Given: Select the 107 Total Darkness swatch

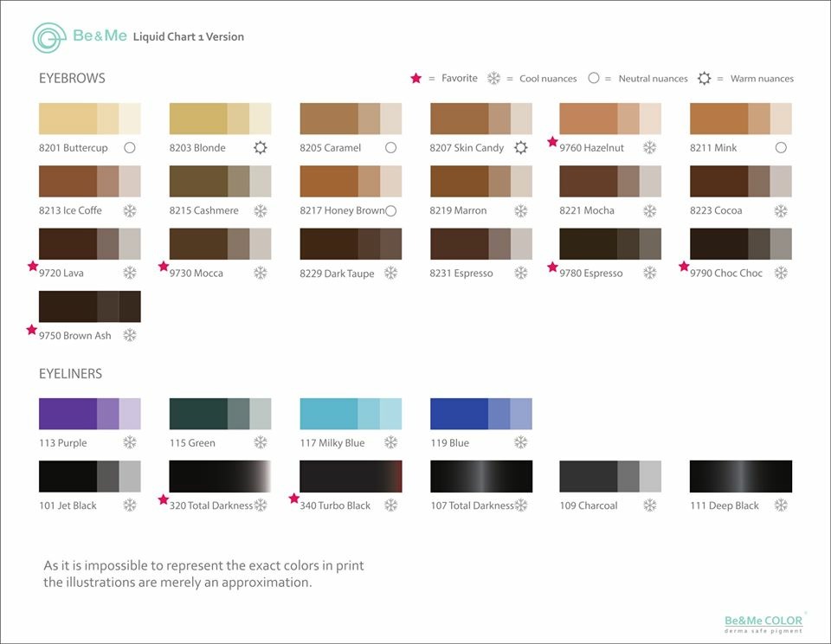Looking at the screenshot, I should (x=480, y=476).
